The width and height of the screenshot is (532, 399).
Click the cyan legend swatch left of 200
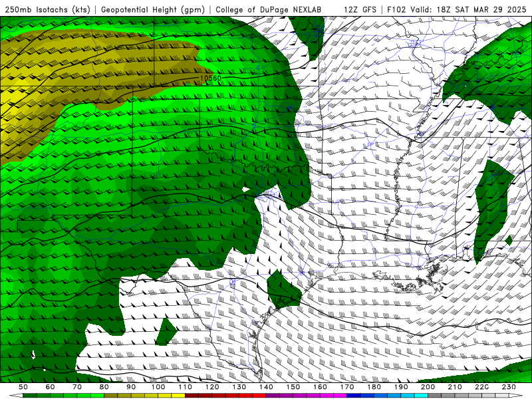tap(421, 396)
